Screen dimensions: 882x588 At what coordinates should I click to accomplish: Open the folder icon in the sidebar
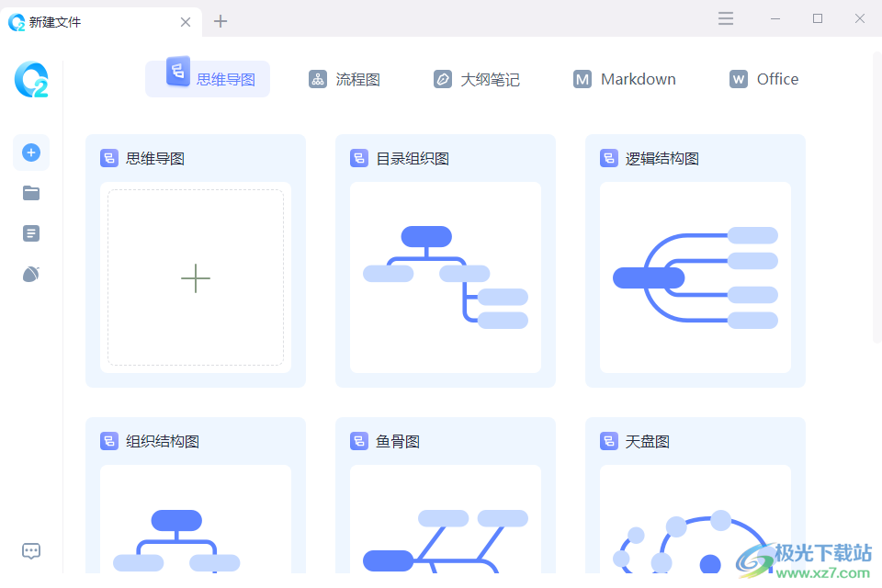tap(31, 193)
